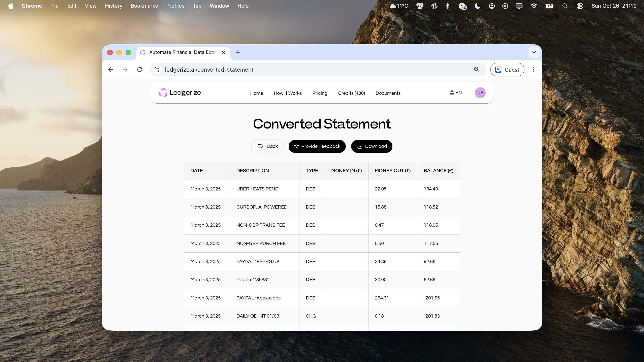Open macOS Control Center toggles

(x=580, y=6)
